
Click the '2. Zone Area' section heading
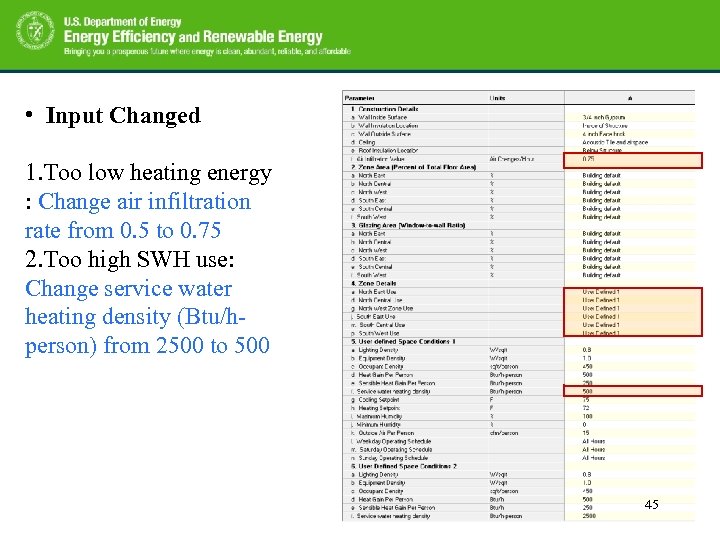413,167
